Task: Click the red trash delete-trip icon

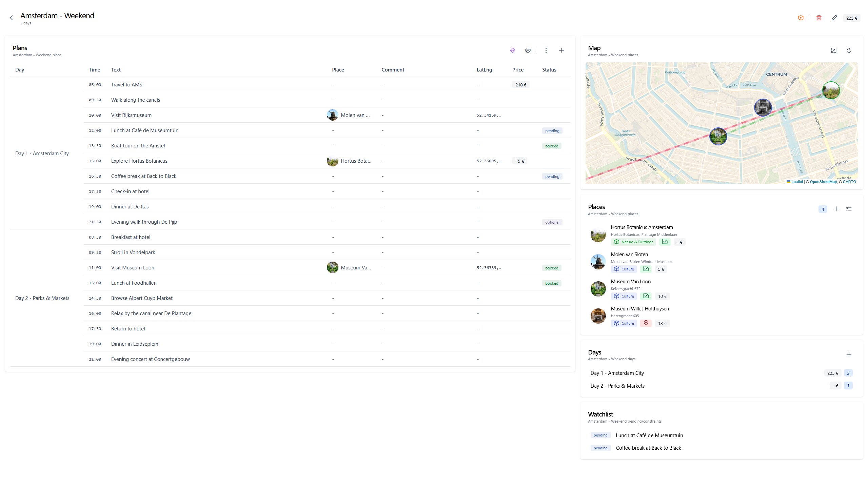Action: 819,18
